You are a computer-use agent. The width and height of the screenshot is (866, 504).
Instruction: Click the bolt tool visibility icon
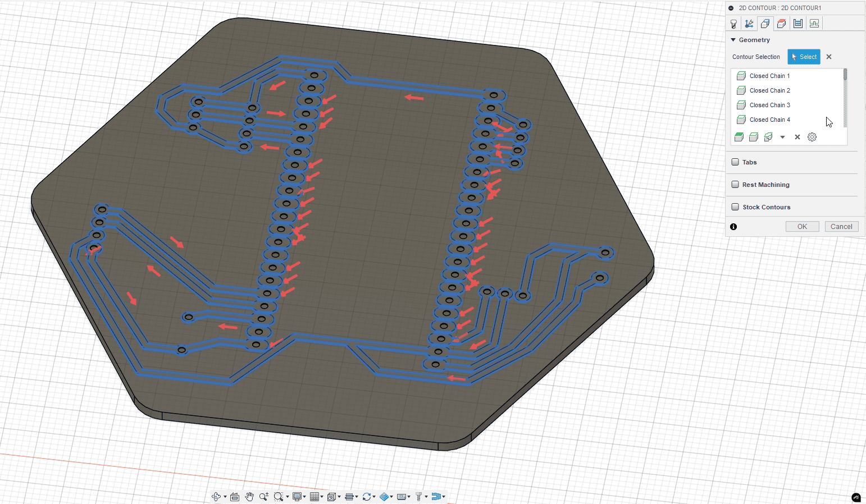[x=418, y=497]
